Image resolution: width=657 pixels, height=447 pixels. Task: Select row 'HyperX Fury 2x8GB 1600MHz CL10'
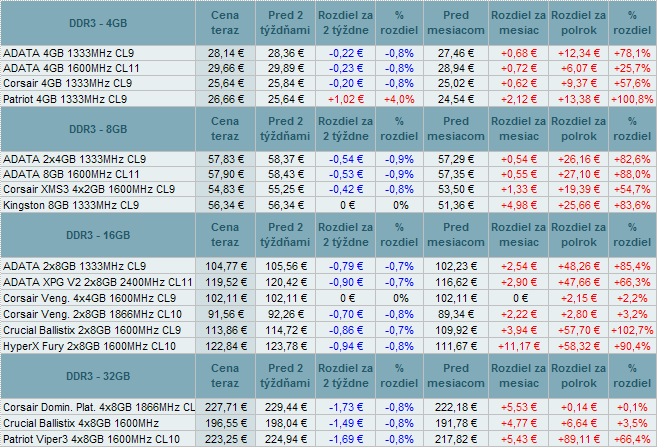click(x=328, y=346)
